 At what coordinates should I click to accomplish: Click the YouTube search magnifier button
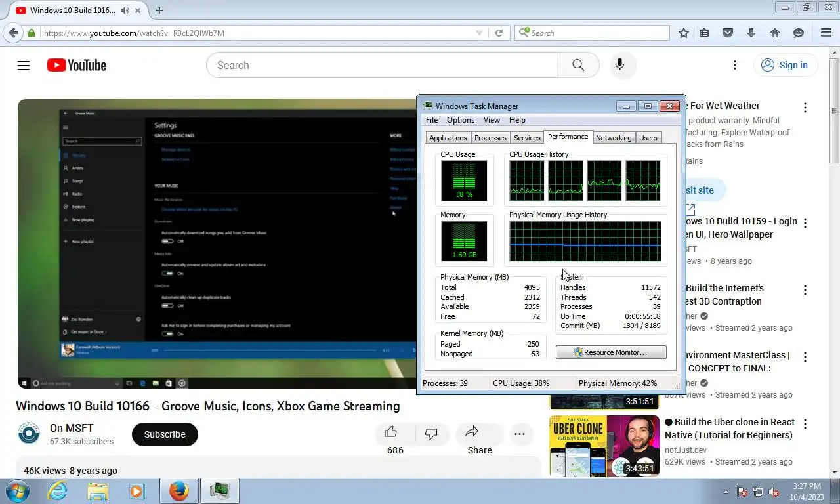pos(578,65)
